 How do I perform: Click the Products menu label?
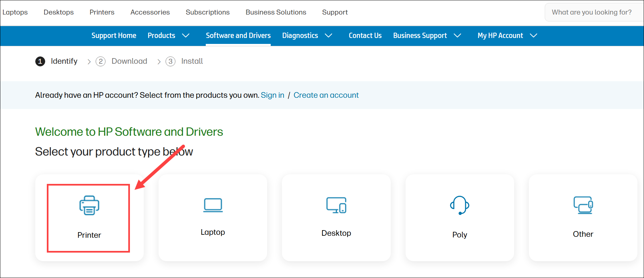[x=161, y=36]
